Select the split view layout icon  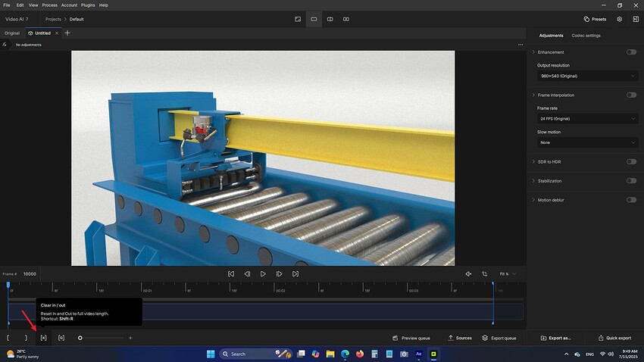tap(330, 19)
